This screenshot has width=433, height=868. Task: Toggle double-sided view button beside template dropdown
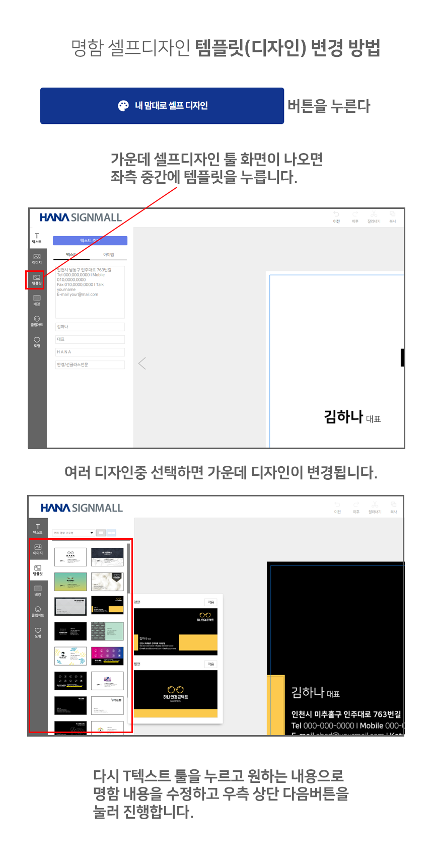coord(112,533)
